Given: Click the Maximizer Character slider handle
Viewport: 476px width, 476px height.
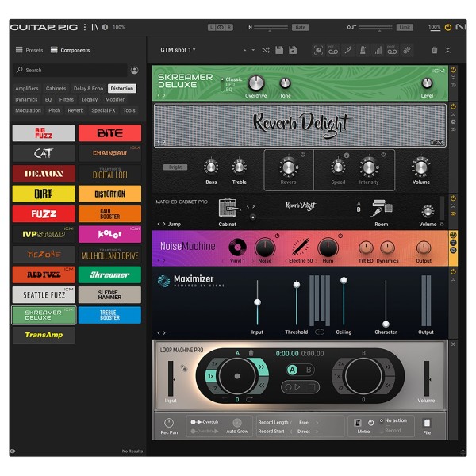Looking at the screenshot, I should [x=386, y=324].
